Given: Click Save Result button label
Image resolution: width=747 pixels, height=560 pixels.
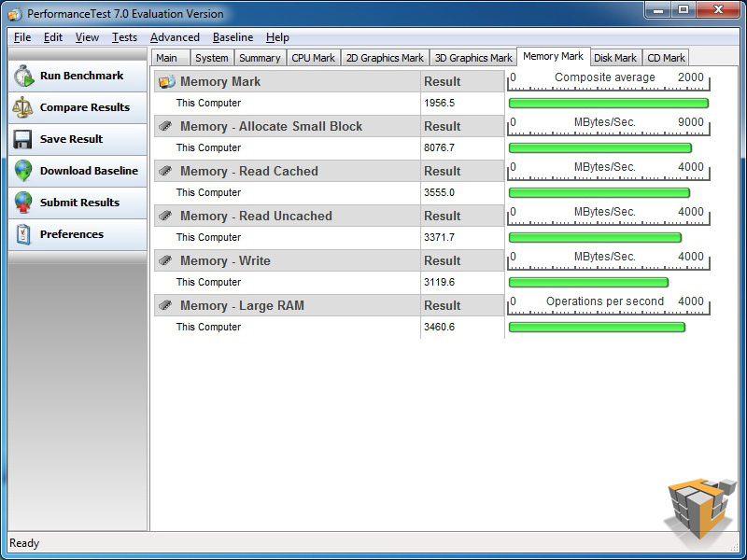Looking at the screenshot, I should 72,139.
